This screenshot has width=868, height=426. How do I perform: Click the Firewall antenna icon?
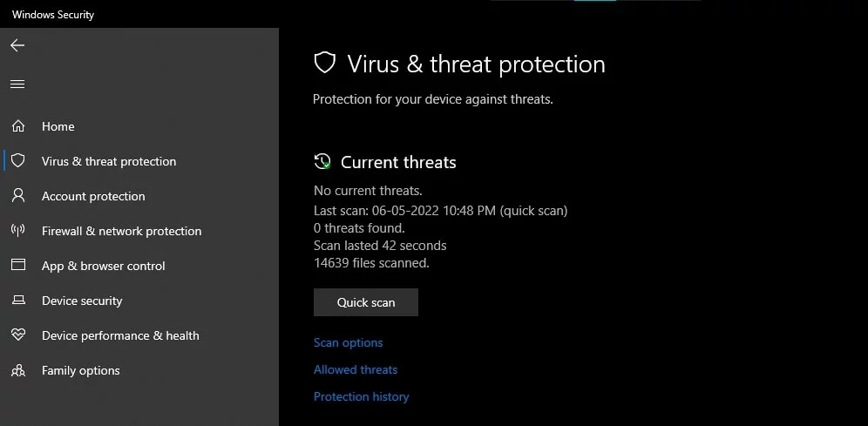[x=18, y=231]
